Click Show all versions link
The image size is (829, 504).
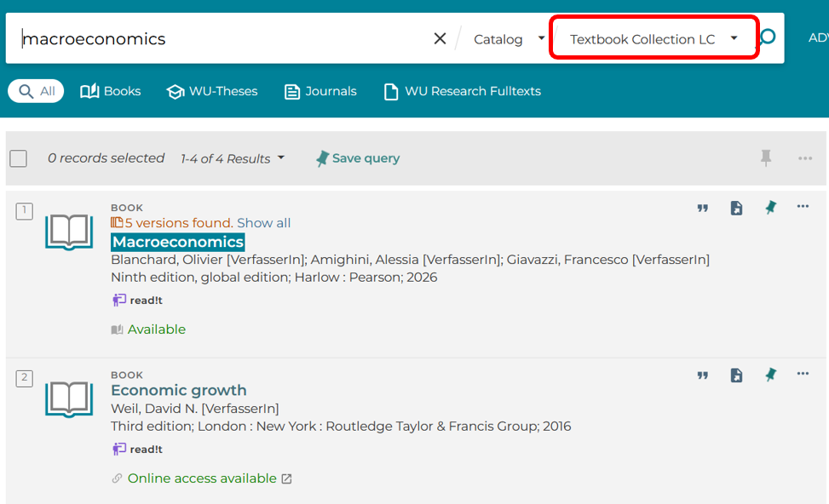tap(264, 223)
